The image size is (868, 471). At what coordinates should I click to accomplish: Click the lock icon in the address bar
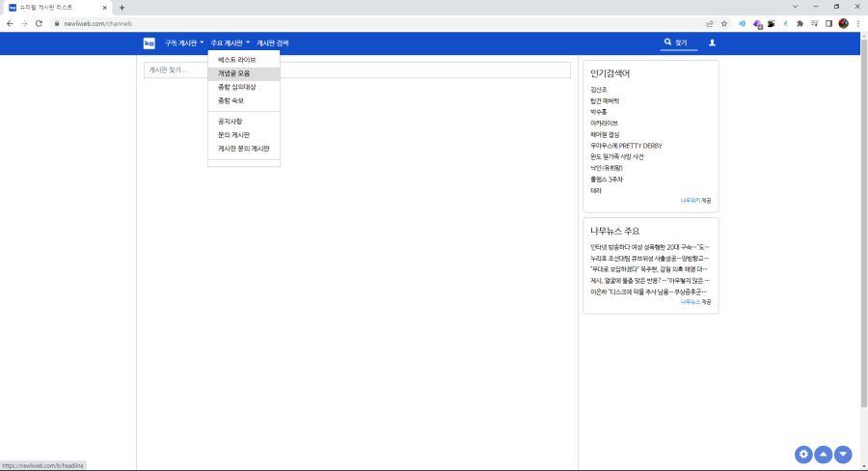pos(57,24)
